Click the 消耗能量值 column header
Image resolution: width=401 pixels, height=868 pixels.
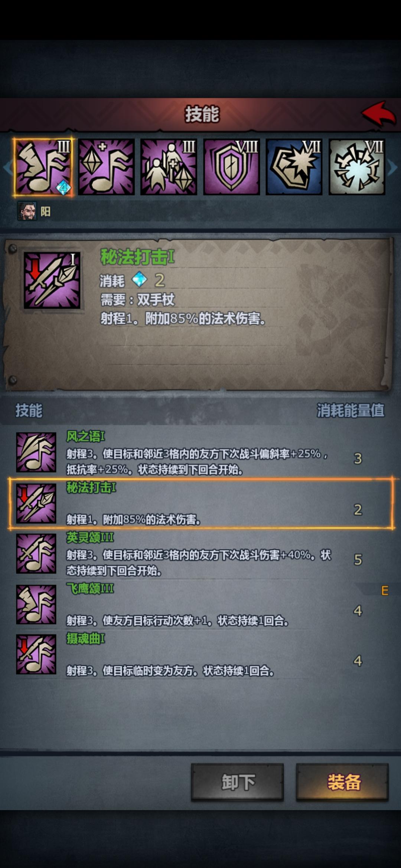[x=351, y=411]
